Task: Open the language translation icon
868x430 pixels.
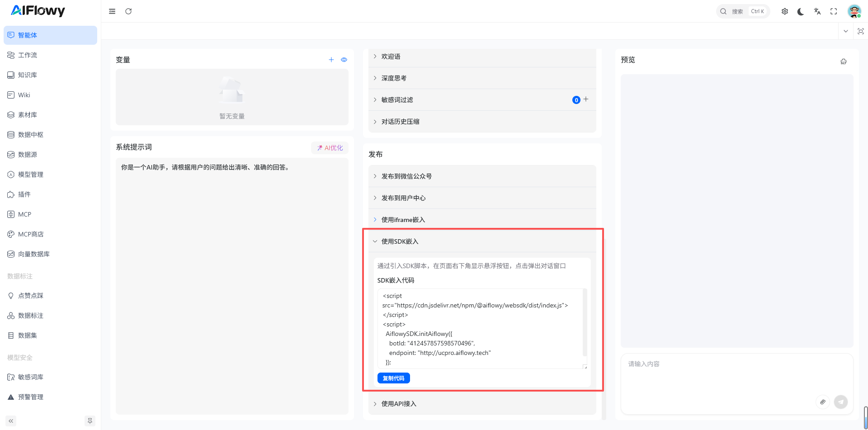Action: (x=817, y=11)
